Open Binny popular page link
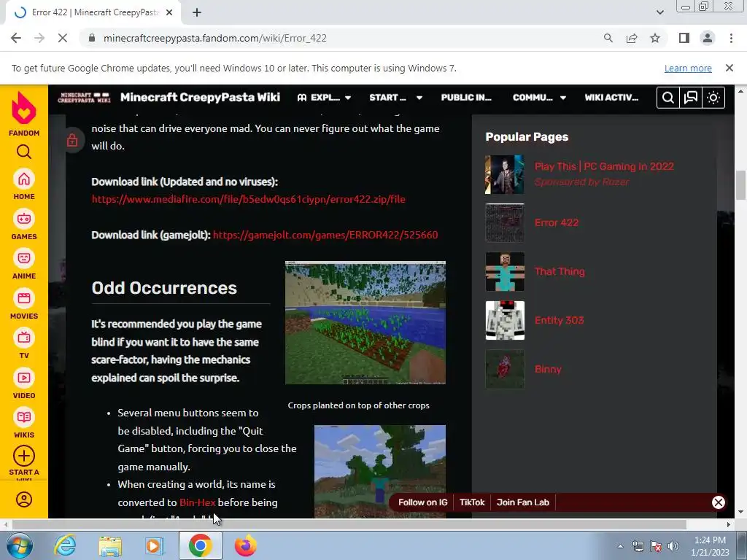 tap(548, 369)
